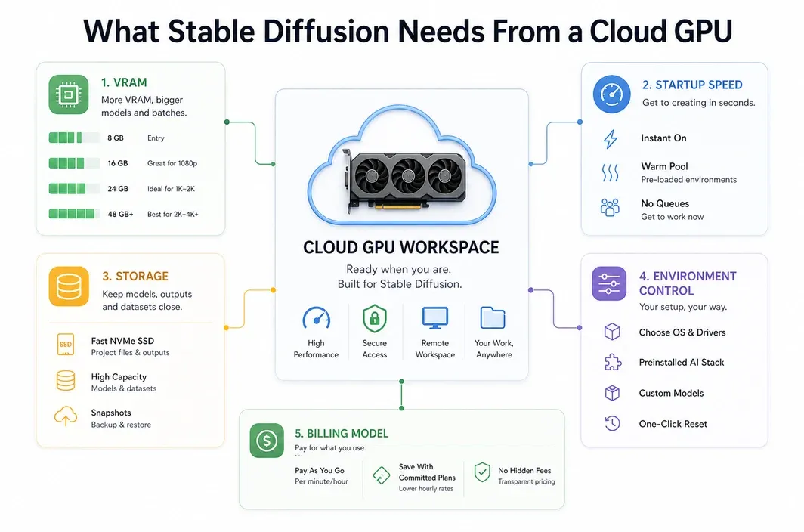Click the purple Environment Control sliders icon
Image resolution: width=804 pixels, height=532 pixels.
(609, 283)
